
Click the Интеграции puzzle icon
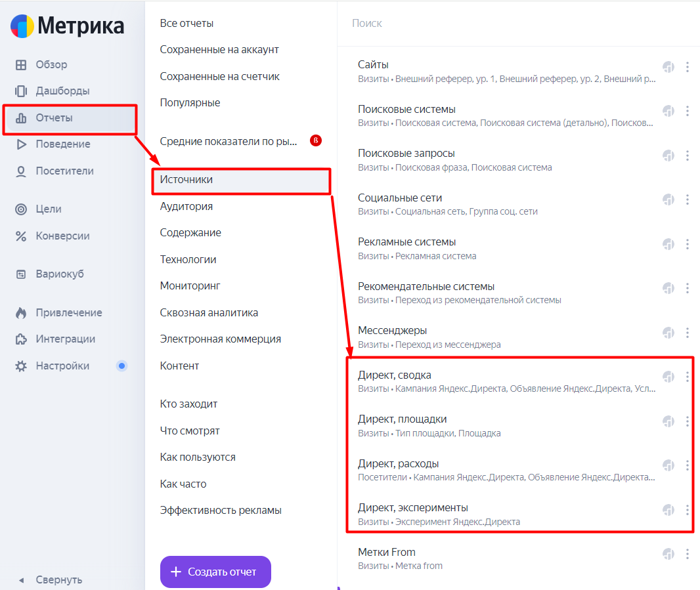tap(20, 339)
